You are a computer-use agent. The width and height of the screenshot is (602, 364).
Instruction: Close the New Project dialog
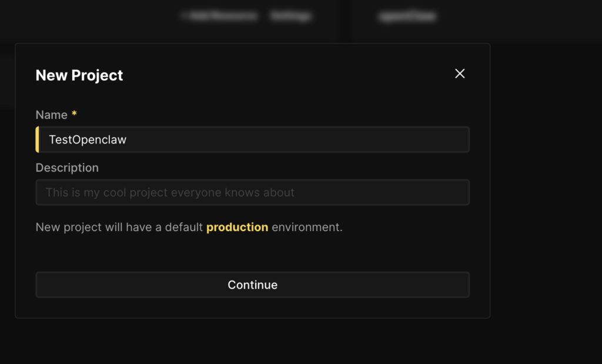click(x=460, y=74)
